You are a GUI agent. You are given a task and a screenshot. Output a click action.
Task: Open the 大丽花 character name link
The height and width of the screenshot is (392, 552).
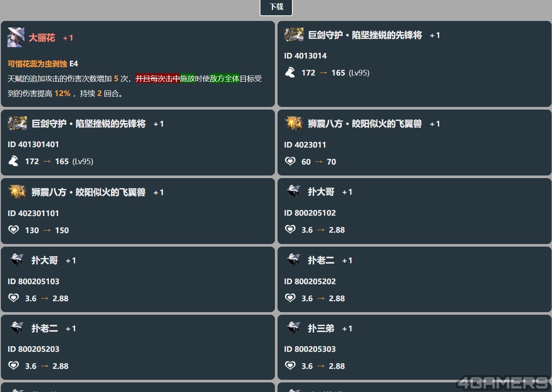[x=42, y=38]
